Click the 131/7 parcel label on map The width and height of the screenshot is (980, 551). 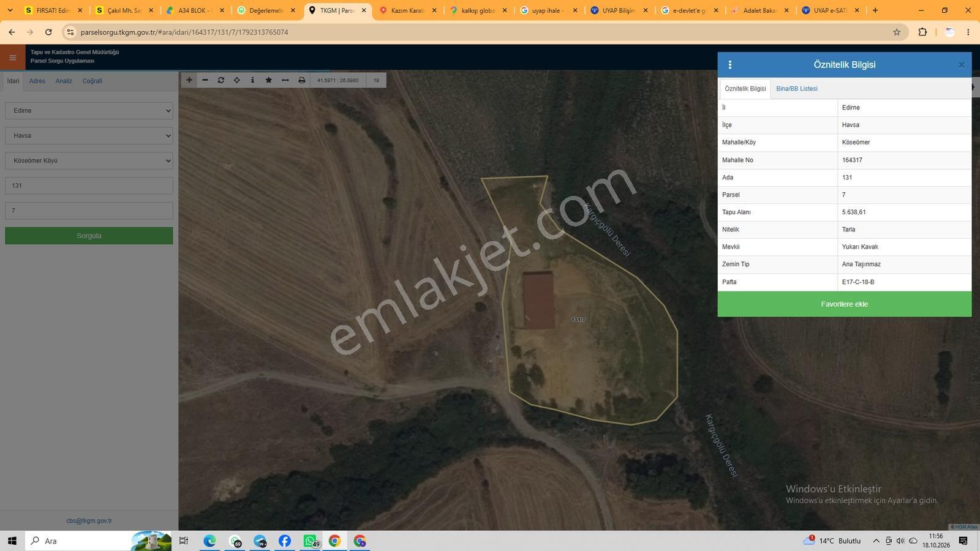(578, 320)
